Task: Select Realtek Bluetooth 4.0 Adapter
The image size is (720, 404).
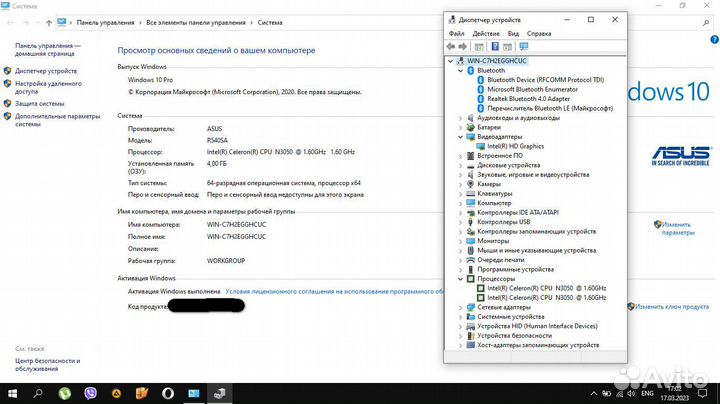Action: [529, 99]
